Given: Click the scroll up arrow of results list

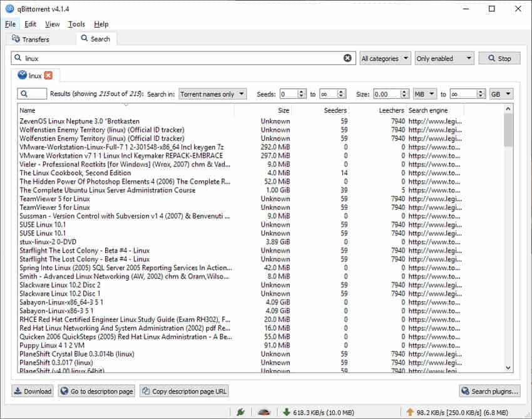Looking at the screenshot, I should [x=508, y=109].
